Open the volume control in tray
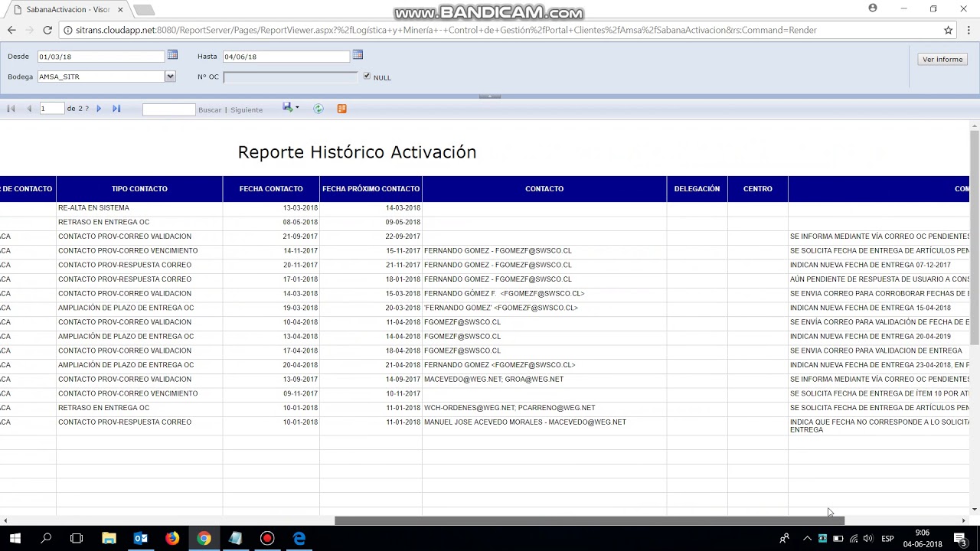The image size is (980, 551). (868, 539)
